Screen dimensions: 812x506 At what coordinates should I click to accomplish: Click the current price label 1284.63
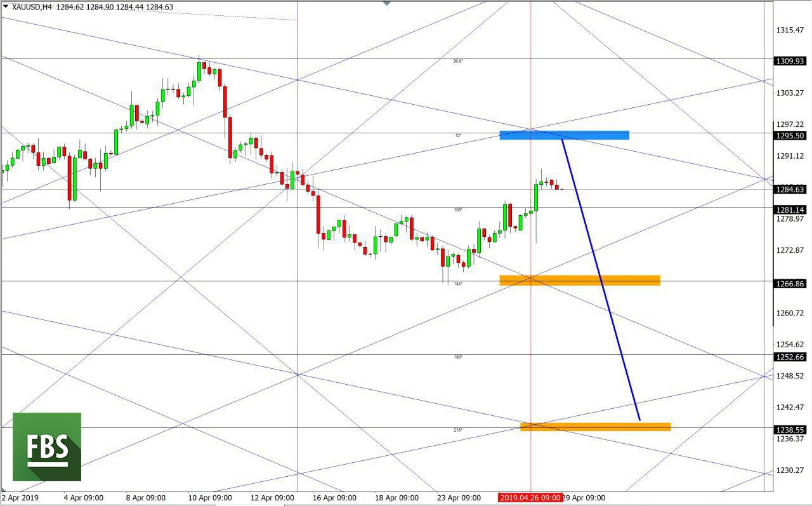coord(790,189)
